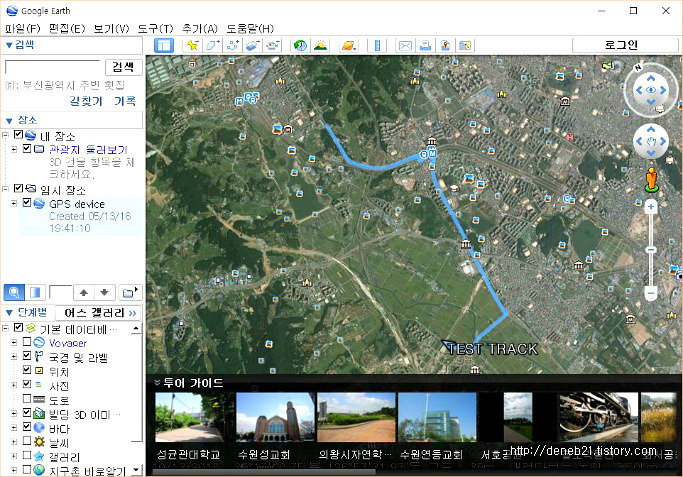The image size is (683, 477).
Task: Expand the GPS device tree node
Action: [14, 203]
